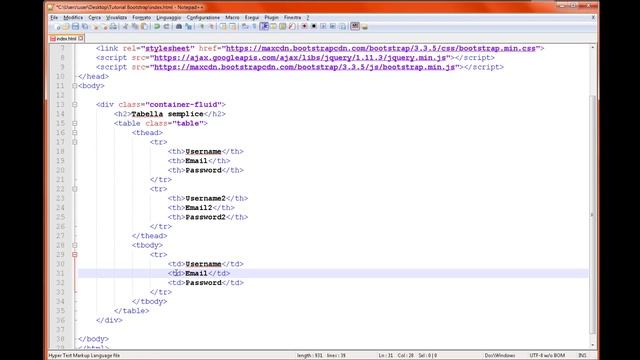
Task: Toggle show all characters
Action: (254, 27)
